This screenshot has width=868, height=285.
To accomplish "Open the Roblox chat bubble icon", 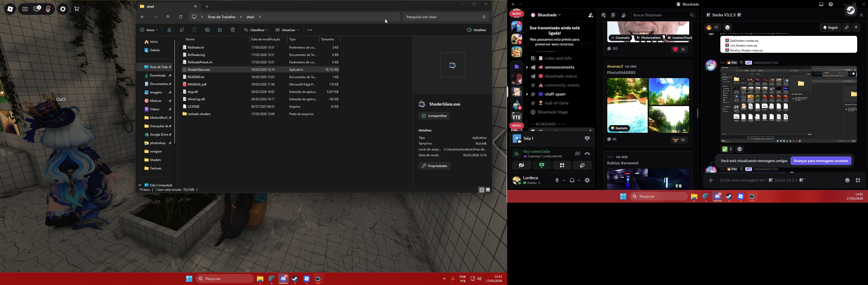I will 37,9.
